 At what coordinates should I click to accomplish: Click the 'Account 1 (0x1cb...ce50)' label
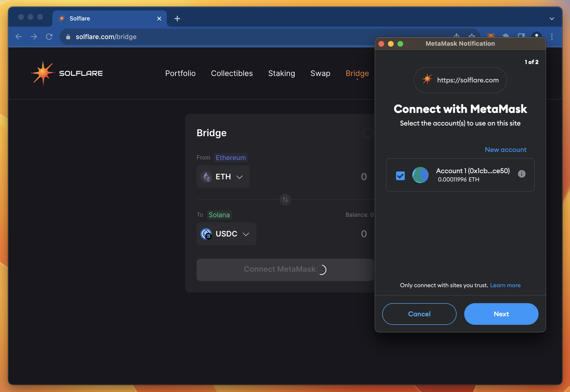(x=473, y=171)
